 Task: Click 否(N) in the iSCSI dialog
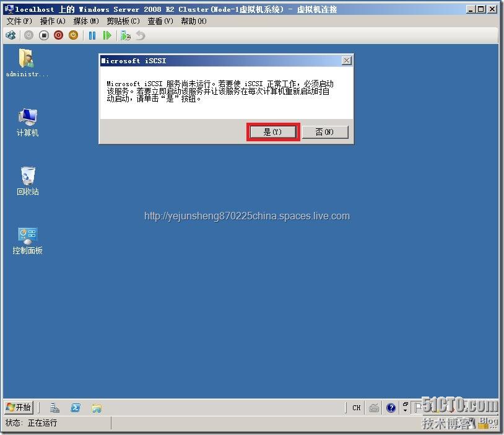325,132
